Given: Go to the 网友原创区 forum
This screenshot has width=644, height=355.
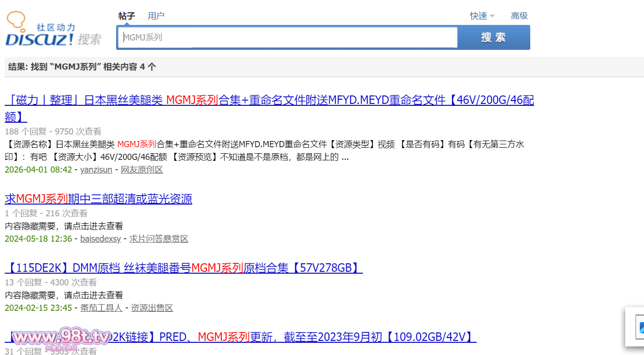Looking at the screenshot, I should pyautogui.click(x=142, y=170).
